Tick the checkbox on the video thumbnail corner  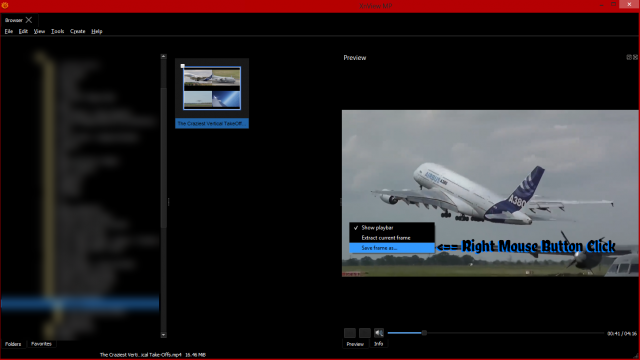click(182, 66)
